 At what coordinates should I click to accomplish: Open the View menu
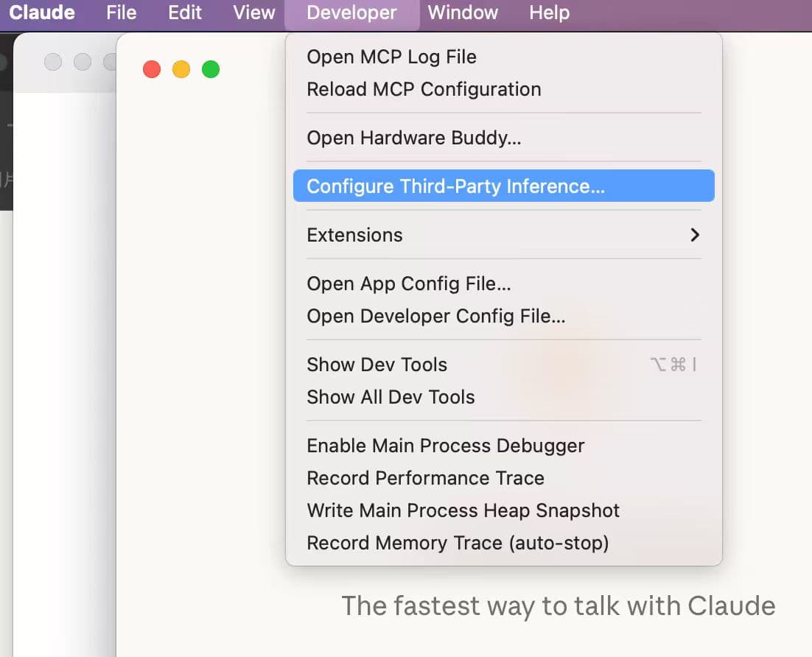coord(253,13)
